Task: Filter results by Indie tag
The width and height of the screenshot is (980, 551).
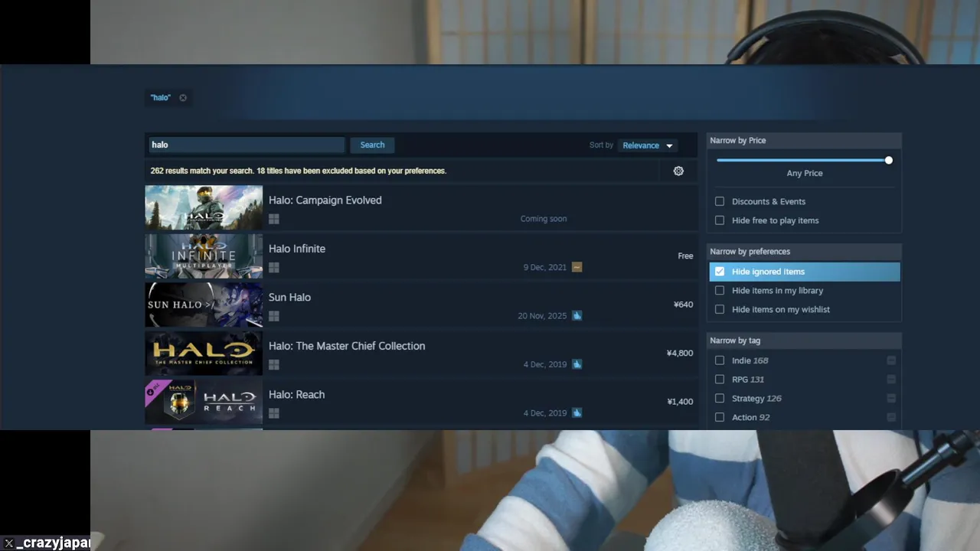Action: coord(720,360)
